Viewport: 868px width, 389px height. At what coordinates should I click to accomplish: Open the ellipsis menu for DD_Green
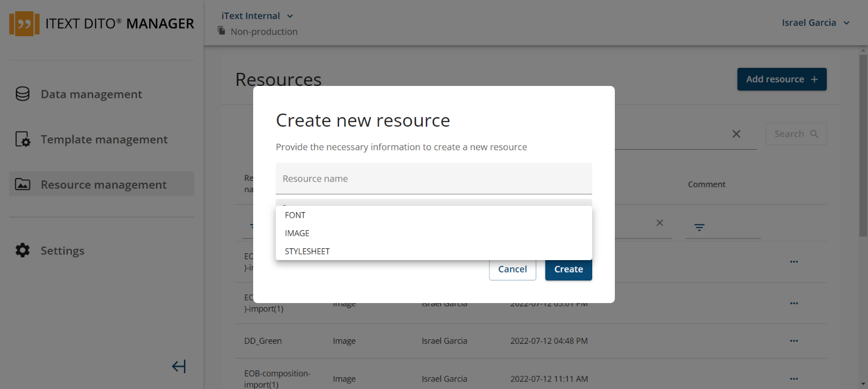pos(793,341)
